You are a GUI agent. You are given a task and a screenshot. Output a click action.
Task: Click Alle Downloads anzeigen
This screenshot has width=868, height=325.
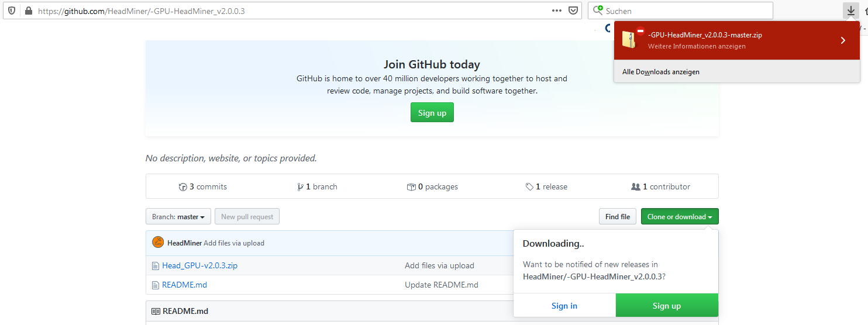coord(661,72)
